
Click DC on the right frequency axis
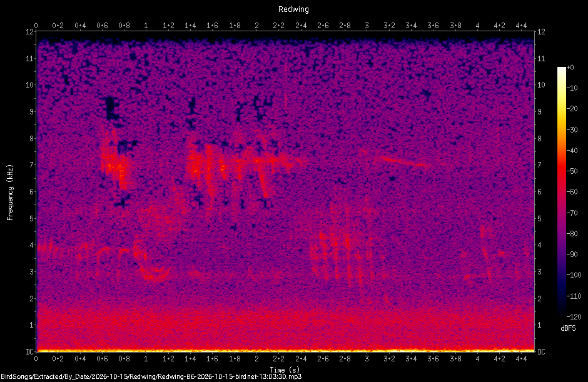[x=541, y=351]
